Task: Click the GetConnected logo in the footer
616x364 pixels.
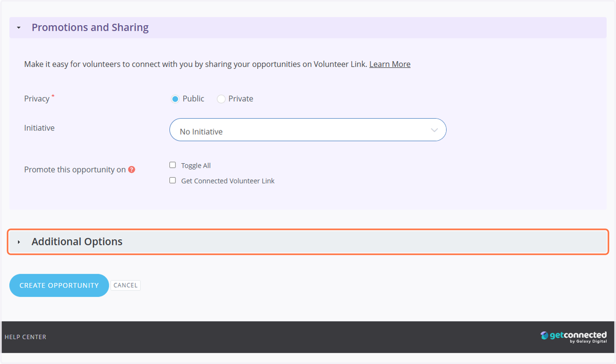Action: tap(573, 337)
